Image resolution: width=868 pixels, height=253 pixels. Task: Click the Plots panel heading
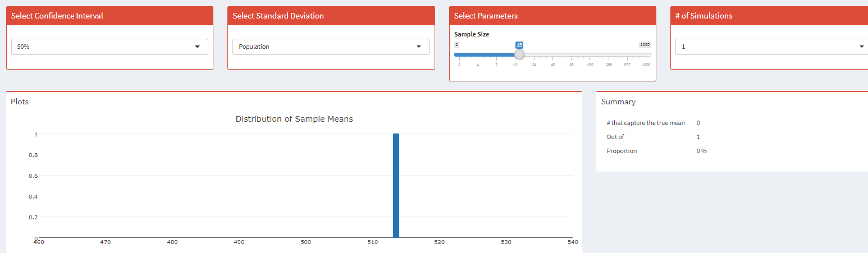click(x=20, y=102)
